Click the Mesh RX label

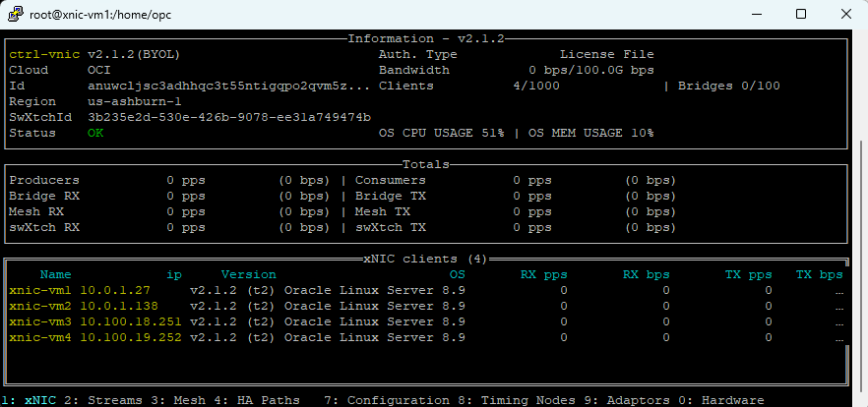tap(36, 211)
